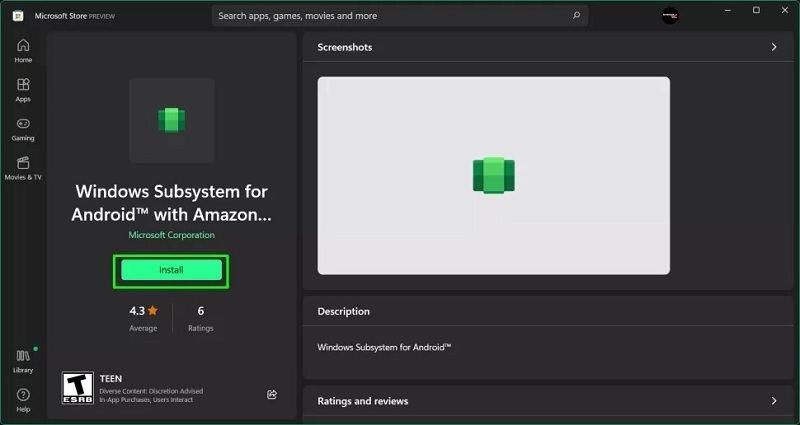
Task: Click the 6 Ratings count
Action: (200, 316)
